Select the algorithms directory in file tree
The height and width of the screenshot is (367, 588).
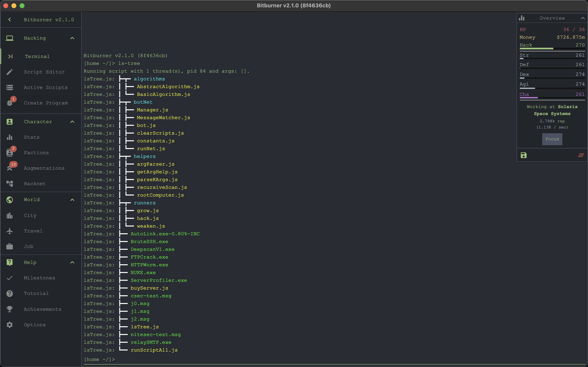click(x=149, y=79)
